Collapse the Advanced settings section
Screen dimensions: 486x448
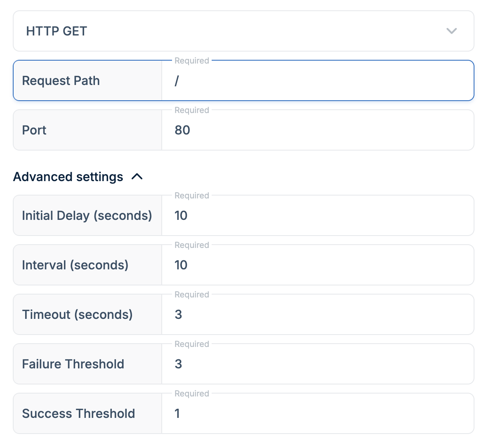click(x=68, y=177)
